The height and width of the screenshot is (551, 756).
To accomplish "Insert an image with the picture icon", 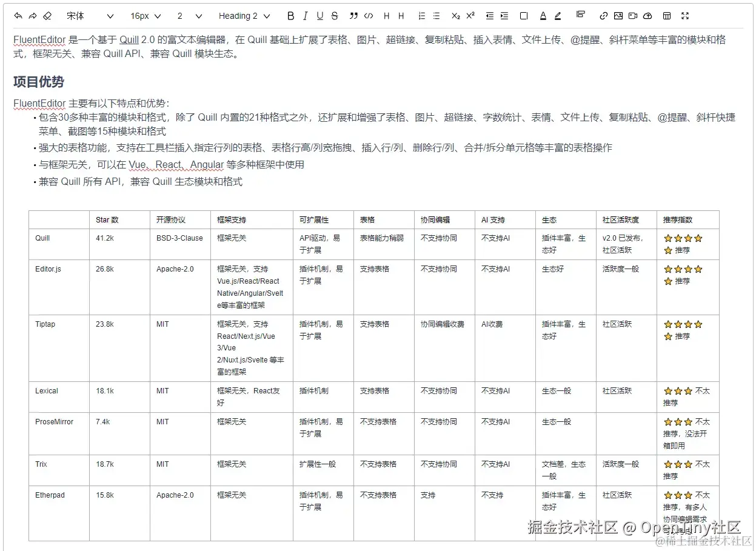I will click(618, 16).
